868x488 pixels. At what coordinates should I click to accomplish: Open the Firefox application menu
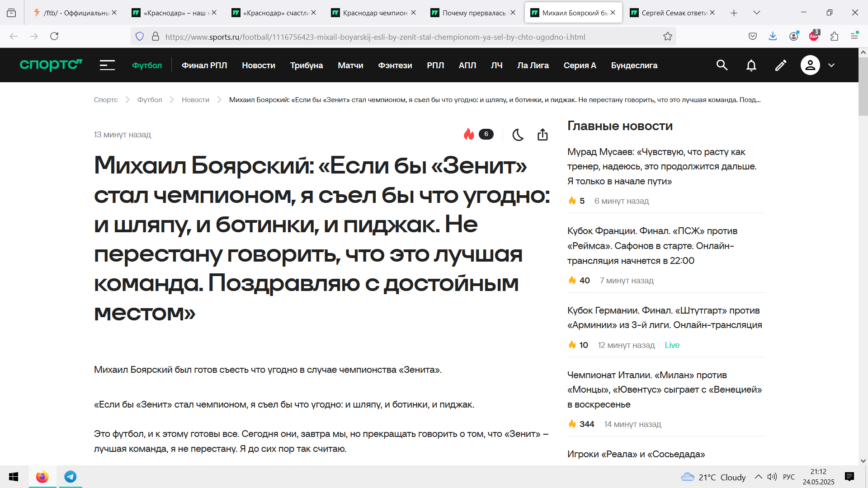tap(854, 36)
